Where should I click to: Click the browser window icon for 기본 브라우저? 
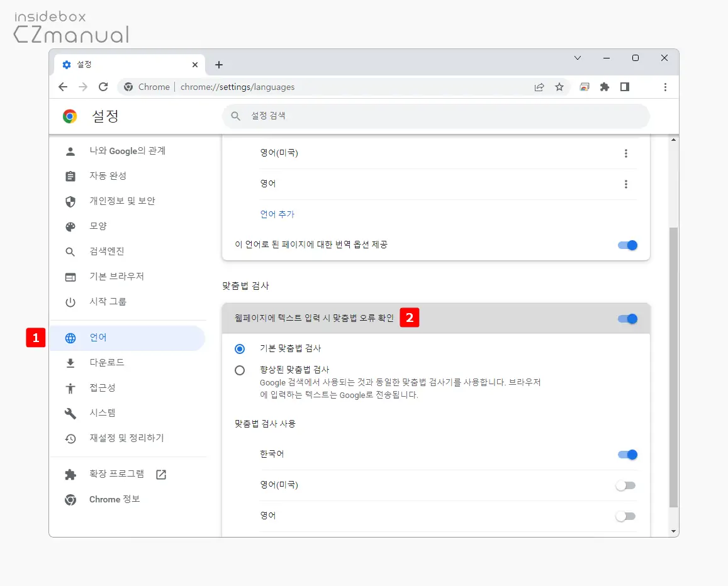tap(70, 277)
